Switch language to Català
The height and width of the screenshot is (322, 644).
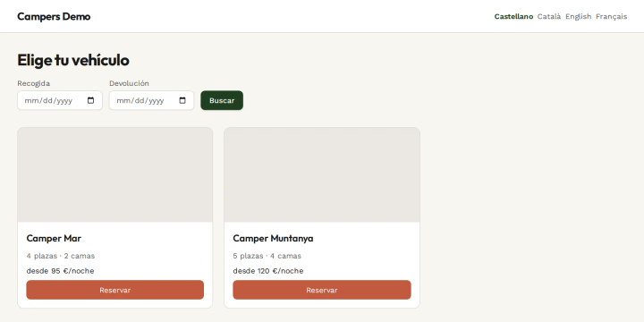(x=548, y=16)
